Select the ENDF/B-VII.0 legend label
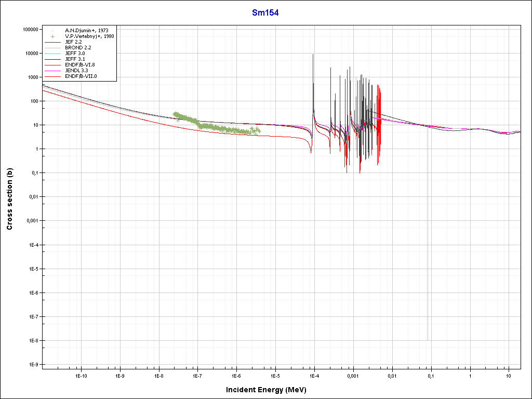Image resolution: width=532 pixels, height=399 pixels. (81, 76)
